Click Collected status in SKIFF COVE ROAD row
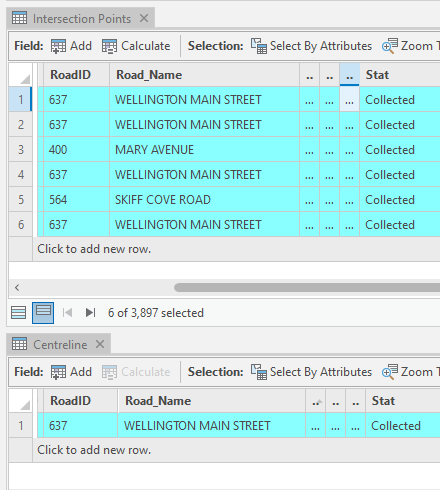The width and height of the screenshot is (440, 490). click(400, 199)
